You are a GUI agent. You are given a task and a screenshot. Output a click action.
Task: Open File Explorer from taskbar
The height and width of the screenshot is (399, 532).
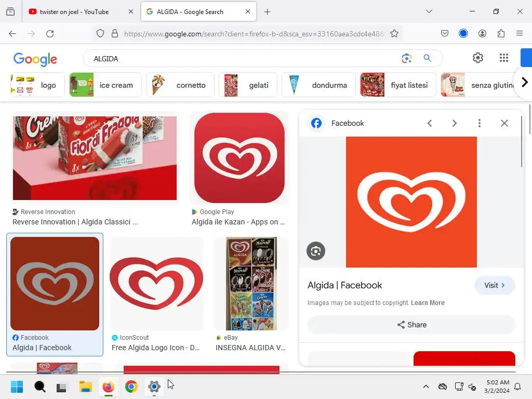coord(86,387)
